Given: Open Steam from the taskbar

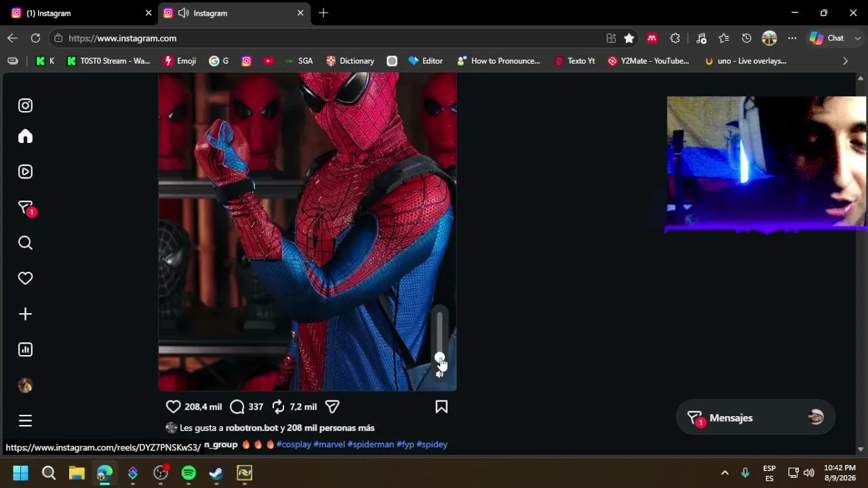Looking at the screenshot, I should (216, 472).
